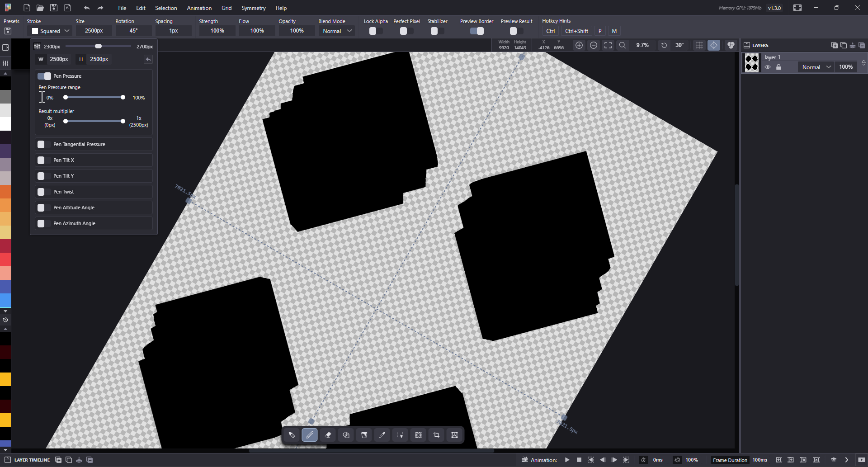This screenshot has width=868, height=467.
Task: Select the text tool
Action: pyautogui.click(x=454, y=435)
